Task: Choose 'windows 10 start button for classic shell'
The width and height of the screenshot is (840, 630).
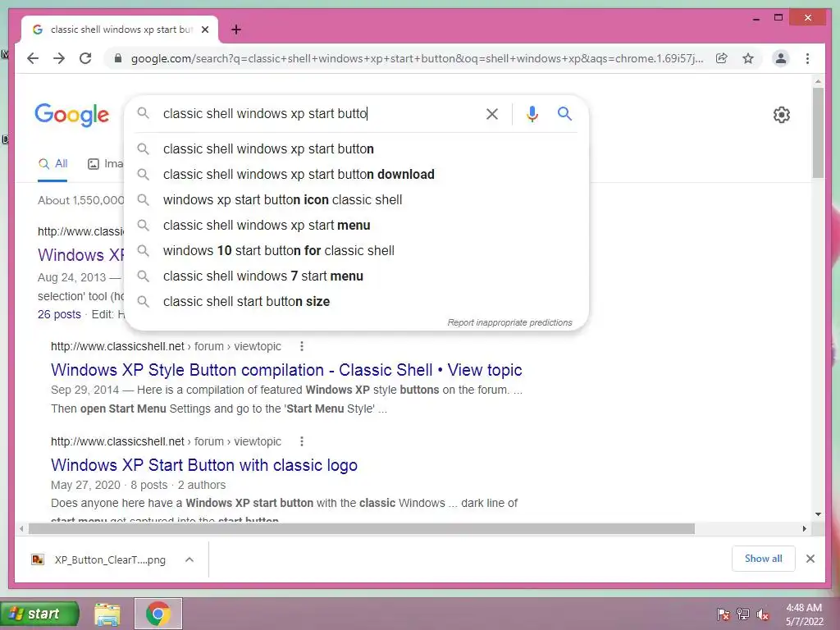Action: pos(356,251)
